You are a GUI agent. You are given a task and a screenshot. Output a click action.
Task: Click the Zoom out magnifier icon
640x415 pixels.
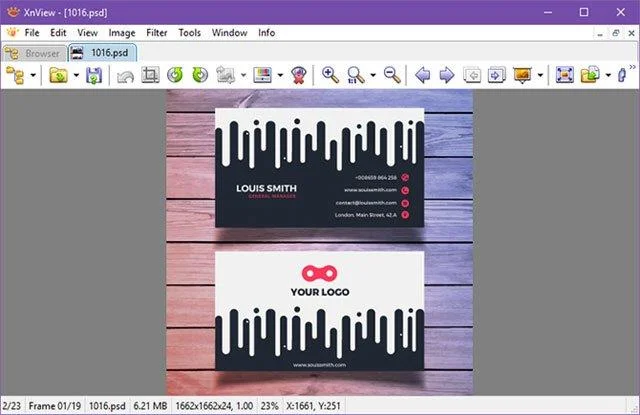click(x=392, y=75)
